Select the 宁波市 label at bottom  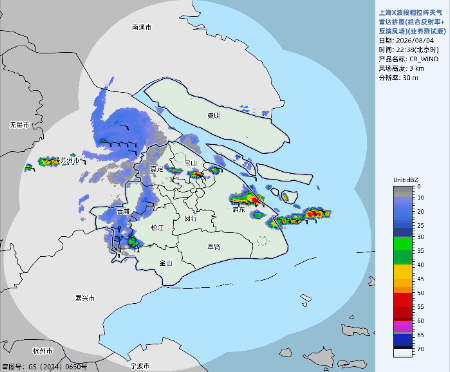[140, 366]
